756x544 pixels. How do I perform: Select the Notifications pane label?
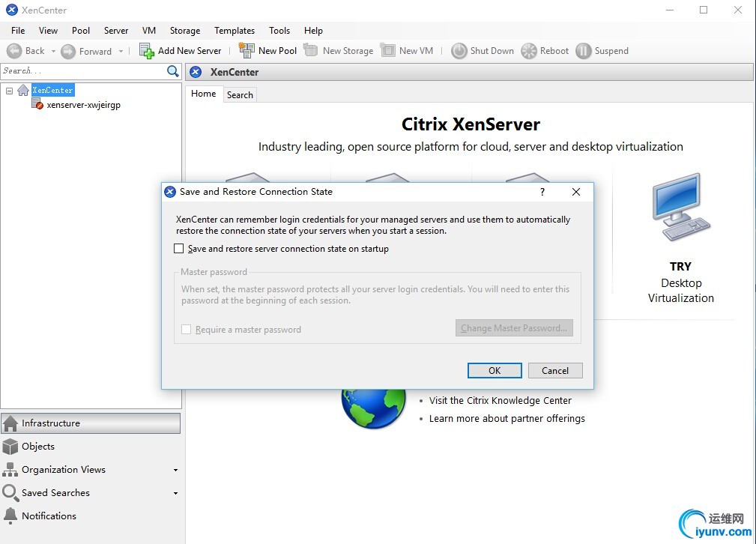(x=49, y=516)
